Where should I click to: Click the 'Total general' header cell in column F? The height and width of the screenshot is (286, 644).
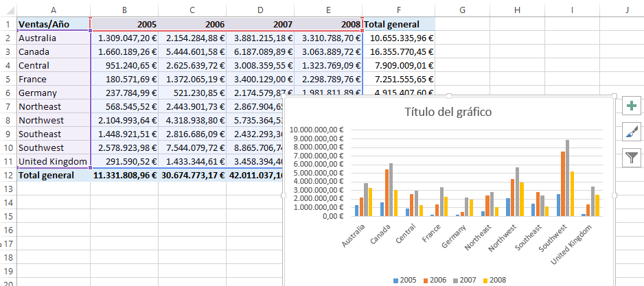click(399, 24)
